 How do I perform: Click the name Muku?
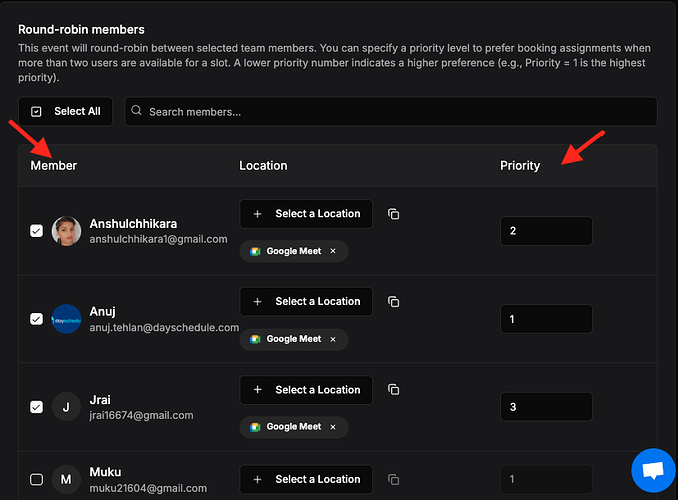(106, 472)
